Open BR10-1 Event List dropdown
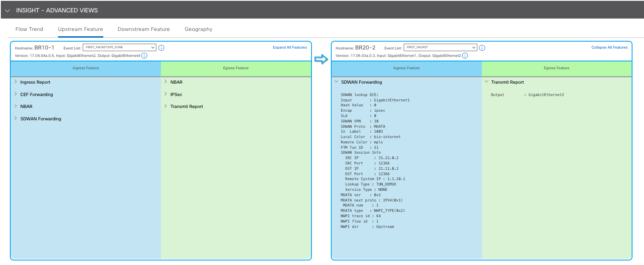The height and width of the screenshot is (265, 644). click(x=119, y=47)
